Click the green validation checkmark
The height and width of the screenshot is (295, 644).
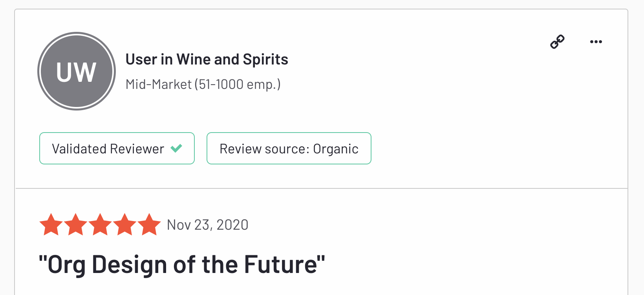tap(176, 148)
